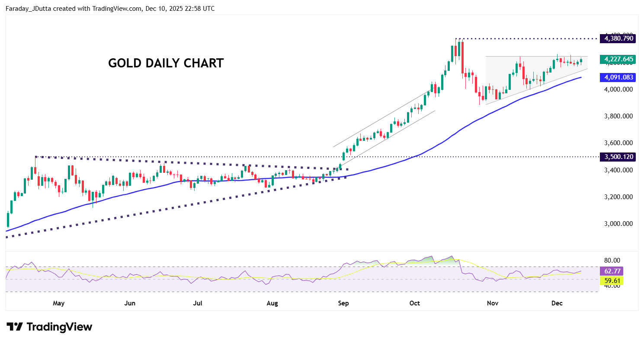Select the blue 4,091.083 moving average label

tap(619, 77)
